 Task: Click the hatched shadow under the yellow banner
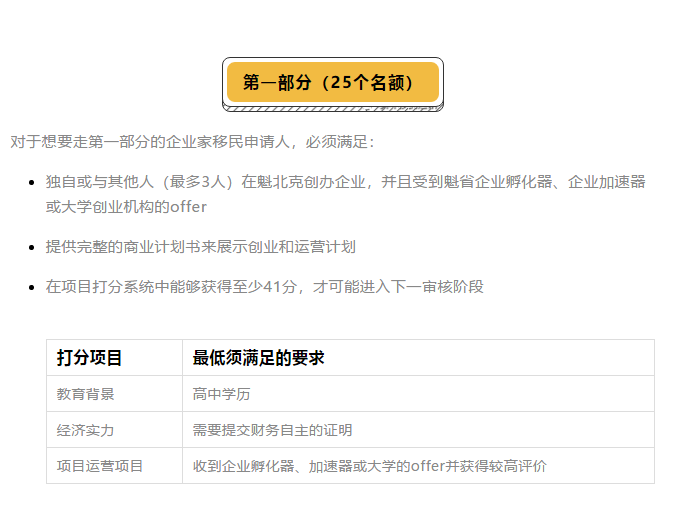point(333,108)
